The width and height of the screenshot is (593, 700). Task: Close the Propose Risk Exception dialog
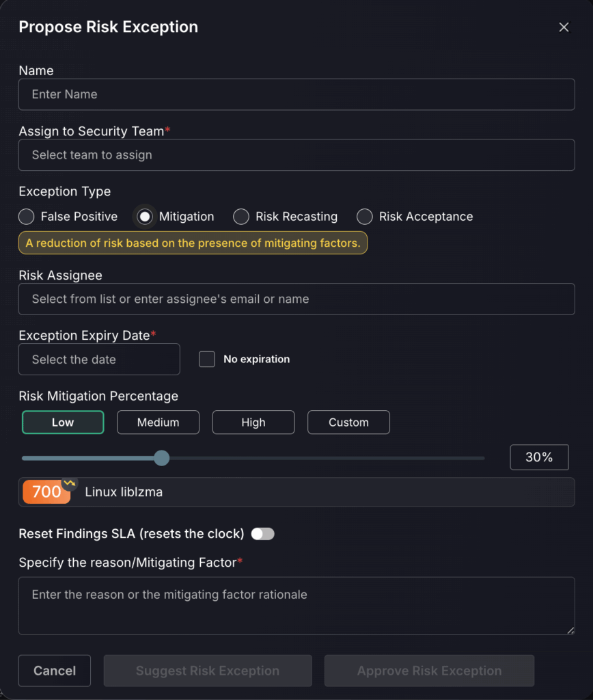(564, 27)
